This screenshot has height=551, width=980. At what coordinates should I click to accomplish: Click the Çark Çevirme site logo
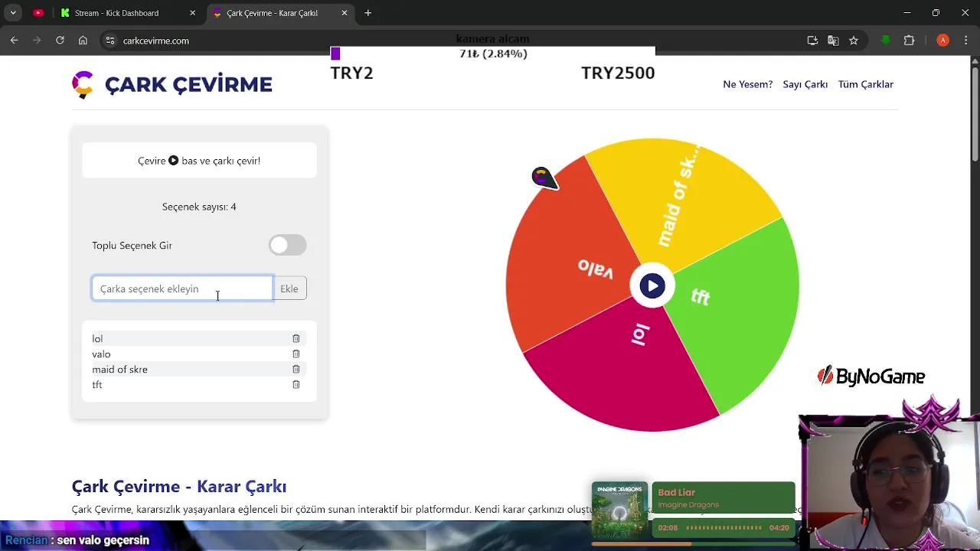(x=172, y=85)
